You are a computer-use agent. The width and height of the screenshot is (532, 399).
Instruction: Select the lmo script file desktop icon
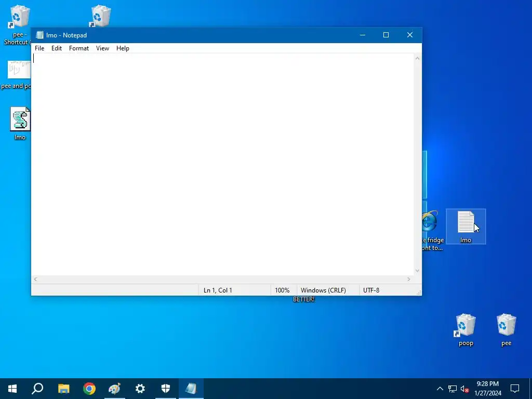(20, 123)
